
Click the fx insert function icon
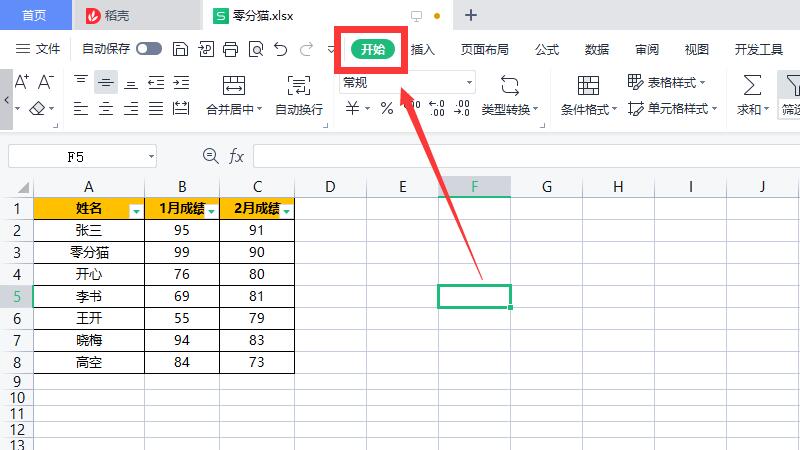click(x=237, y=156)
